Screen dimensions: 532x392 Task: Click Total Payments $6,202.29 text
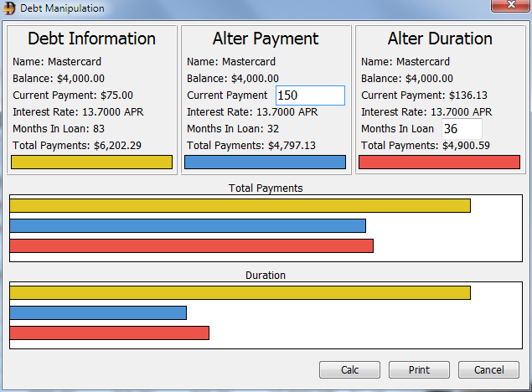click(77, 146)
